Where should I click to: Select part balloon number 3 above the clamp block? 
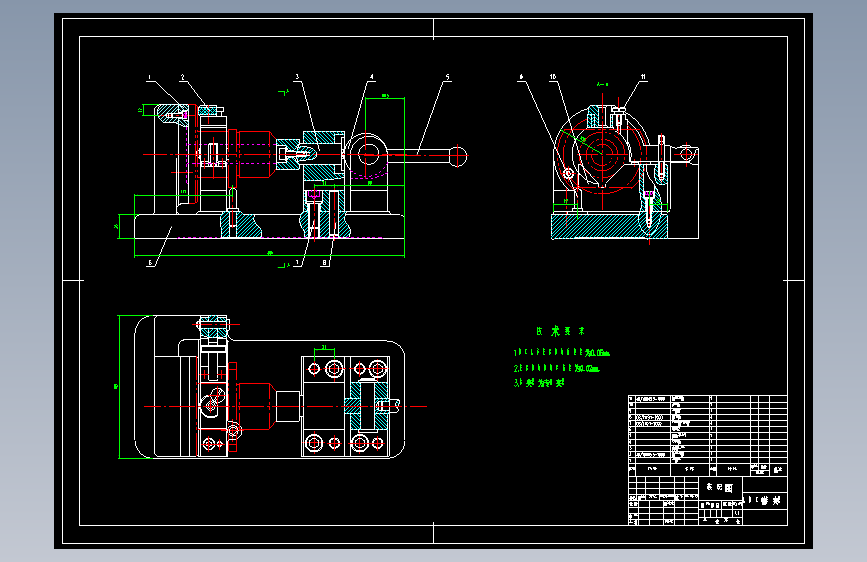click(297, 77)
